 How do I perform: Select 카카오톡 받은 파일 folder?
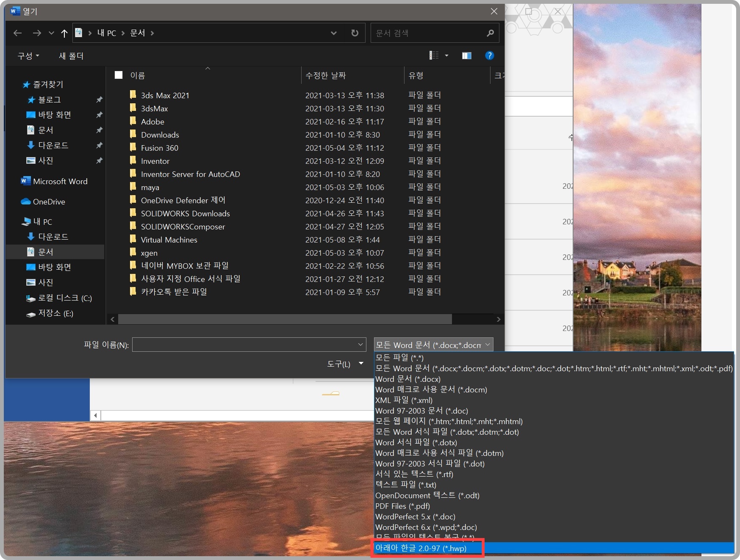174,292
